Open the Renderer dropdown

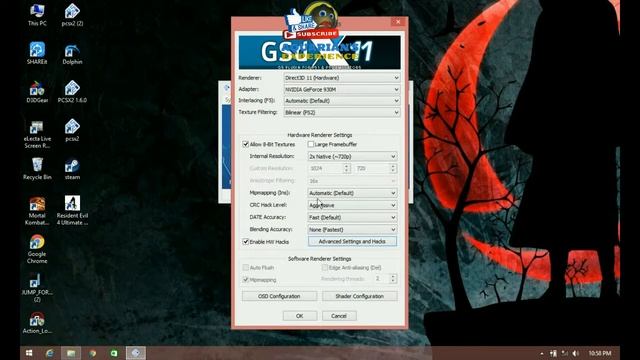click(342, 78)
